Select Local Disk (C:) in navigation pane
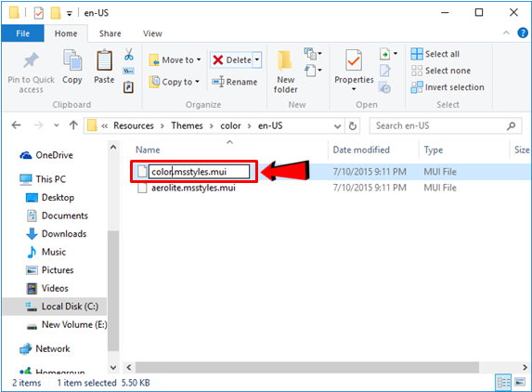 [x=55, y=307]
